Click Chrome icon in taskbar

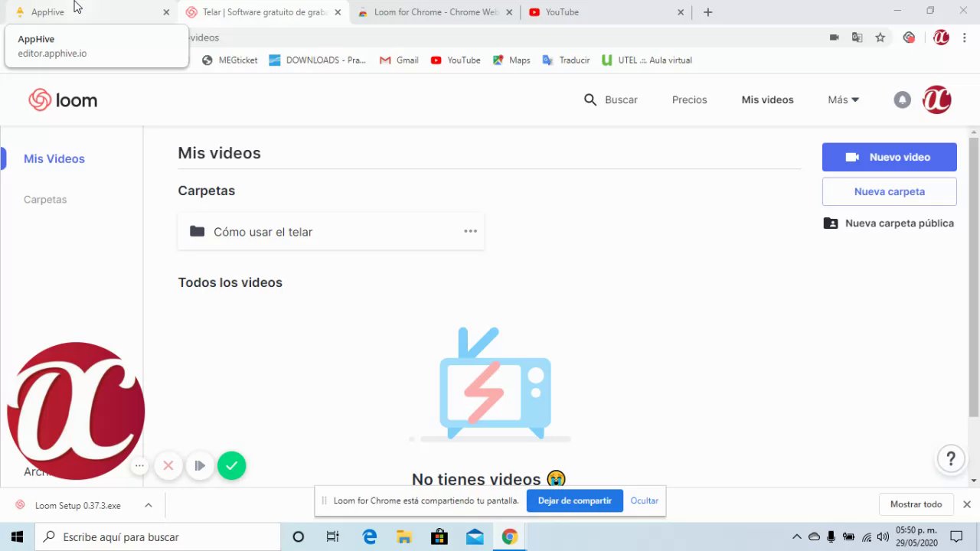tap(509, 536)
